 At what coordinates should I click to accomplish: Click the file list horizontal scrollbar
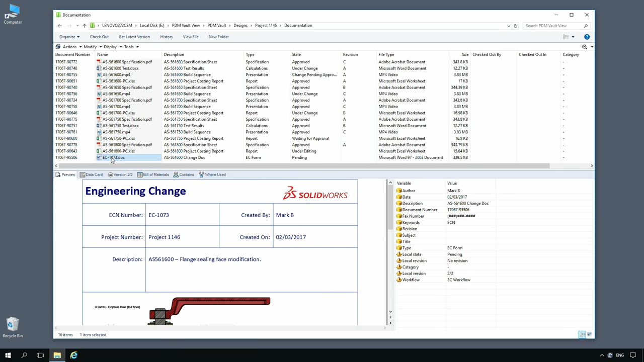tap(302, 165)
